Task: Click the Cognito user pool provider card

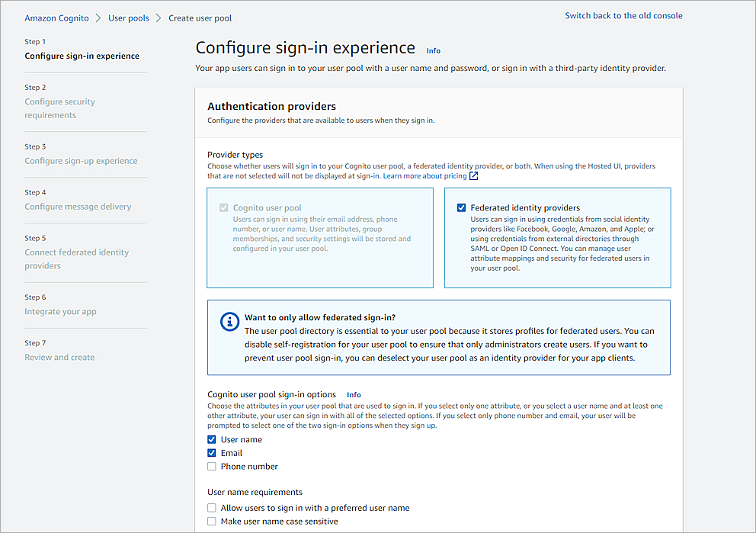Action: point(319,237)
